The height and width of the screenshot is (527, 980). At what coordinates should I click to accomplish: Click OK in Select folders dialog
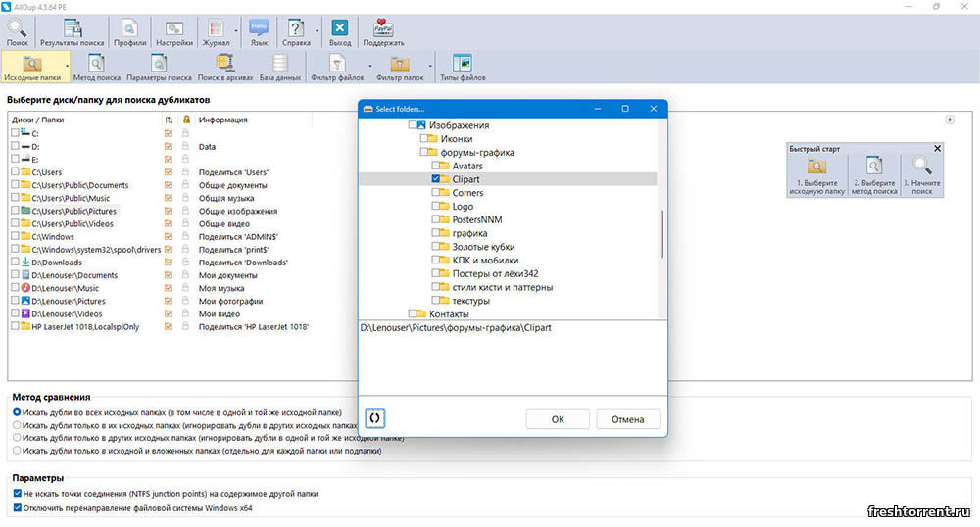coord(557,419)
